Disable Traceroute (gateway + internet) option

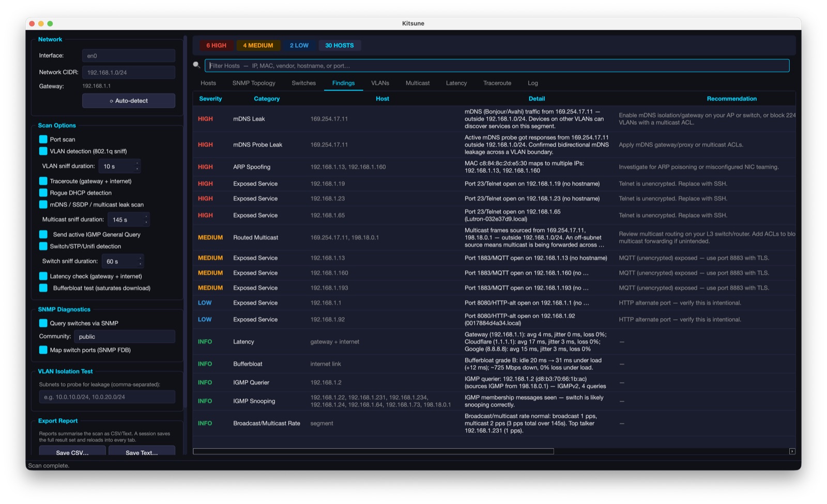(x=43, y=181)
